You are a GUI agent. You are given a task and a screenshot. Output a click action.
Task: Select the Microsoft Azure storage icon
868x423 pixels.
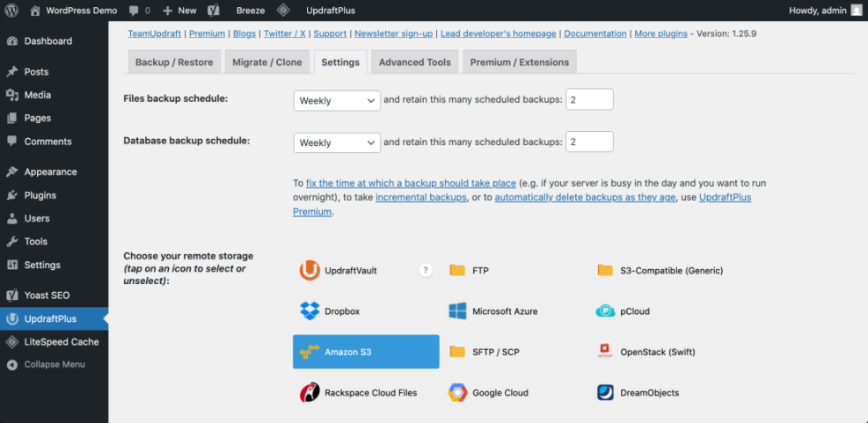(457, 311)
